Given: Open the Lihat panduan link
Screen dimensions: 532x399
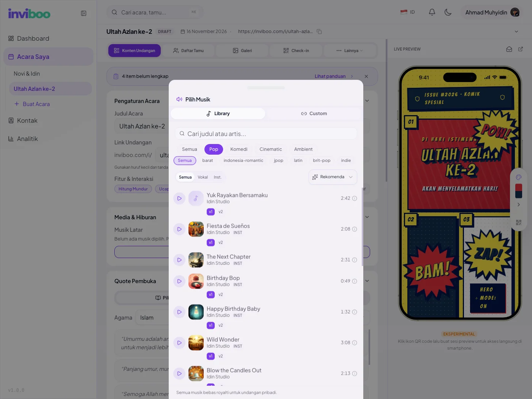Looking at the screenshot, I should 330,76.
